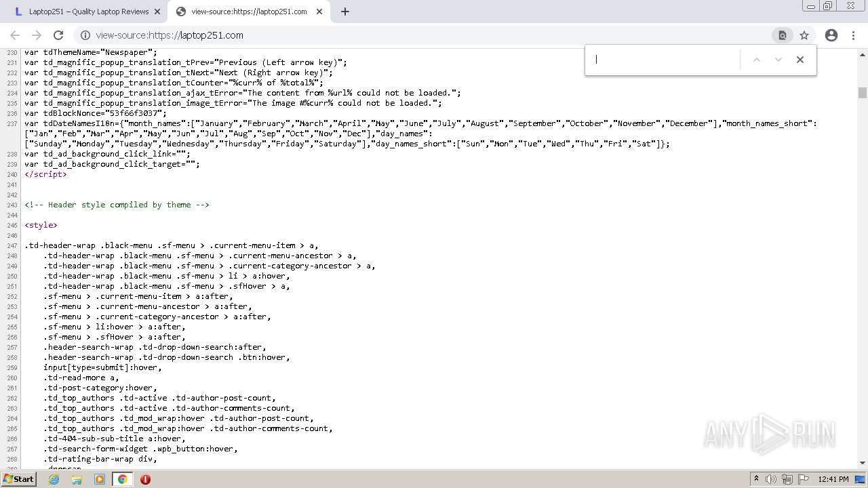
Task: Open the red security app in taskbar
Action: tap(145, 479)
